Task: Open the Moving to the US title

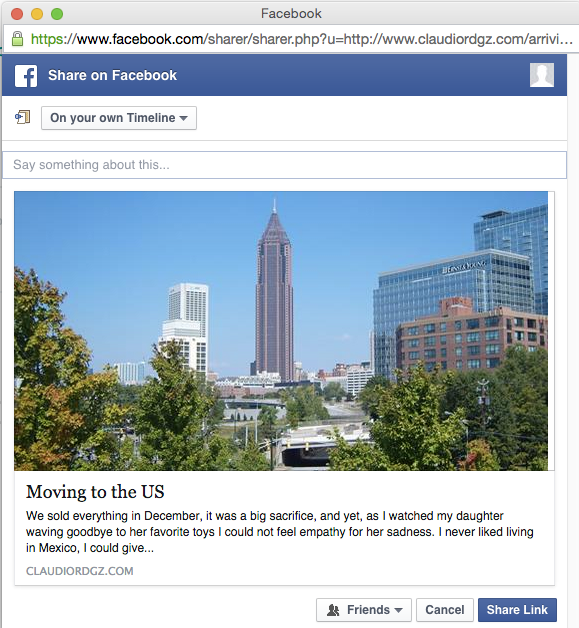Action: (95, 492)
